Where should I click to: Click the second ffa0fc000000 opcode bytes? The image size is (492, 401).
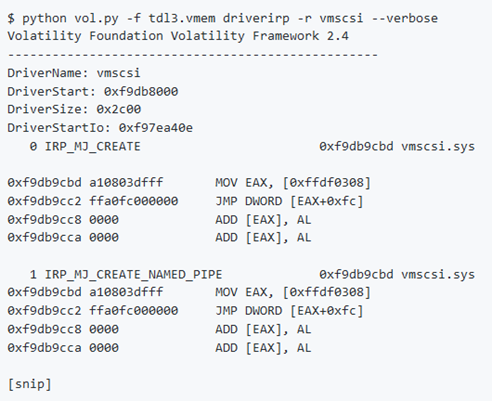[134, 311]
